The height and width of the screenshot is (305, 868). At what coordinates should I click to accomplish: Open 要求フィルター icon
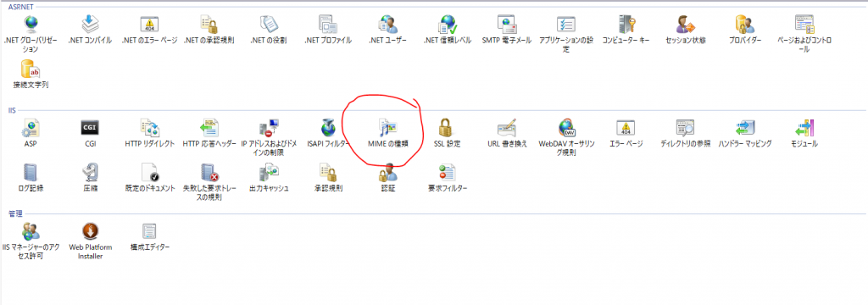click(448, 172)
